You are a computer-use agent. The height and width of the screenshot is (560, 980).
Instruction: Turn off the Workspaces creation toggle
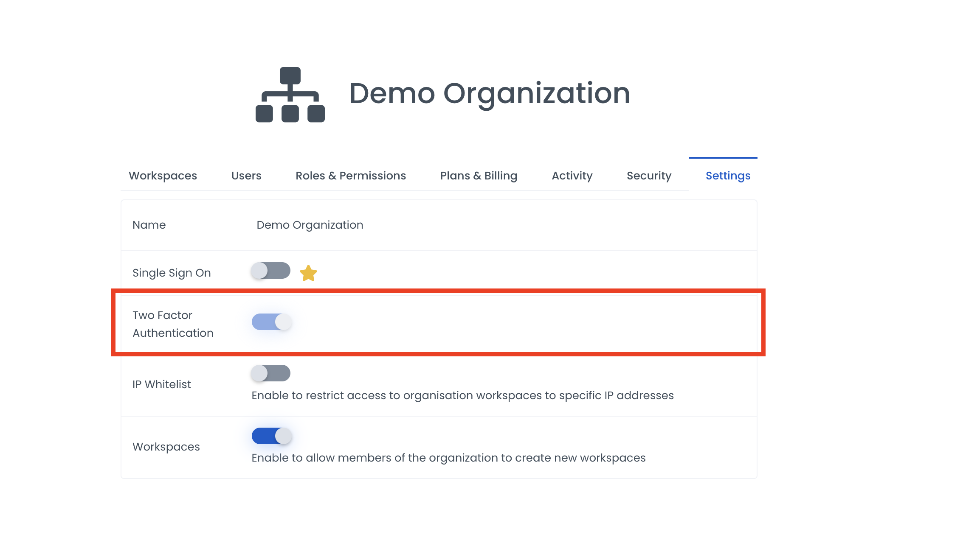(271, 436)
